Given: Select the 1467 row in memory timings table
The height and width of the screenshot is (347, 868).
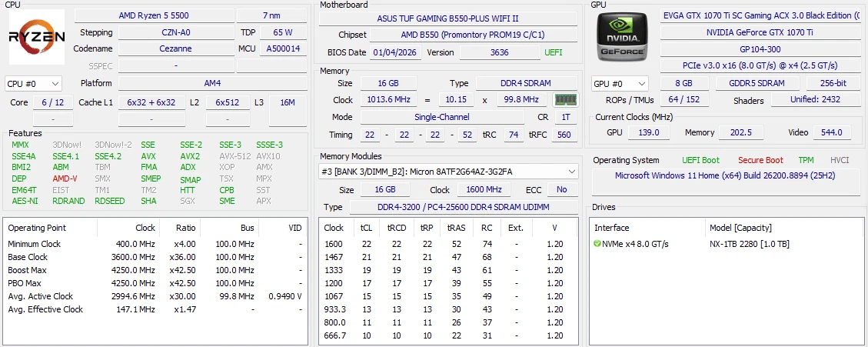Looking at the screenshot, I should click(x=450, y=257).
